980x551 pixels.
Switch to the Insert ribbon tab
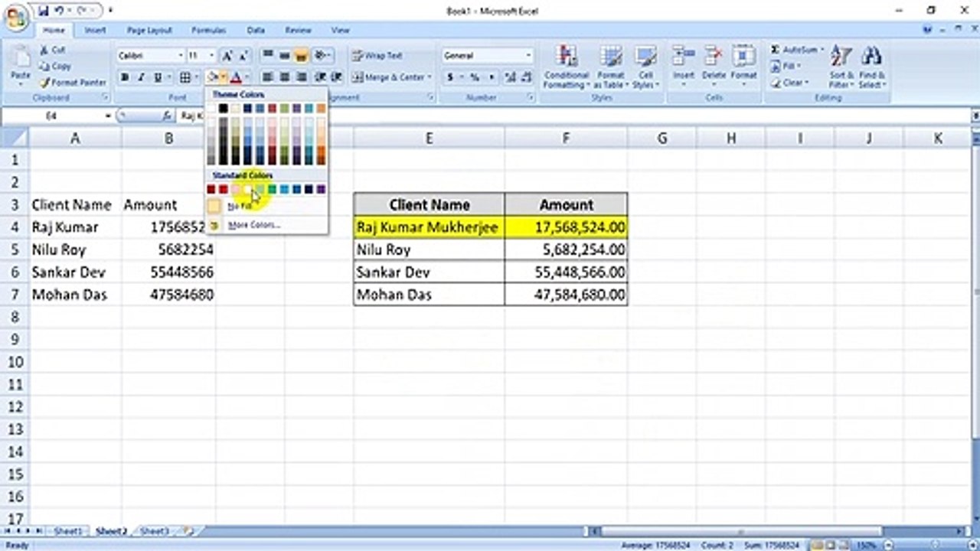point(95,31)
